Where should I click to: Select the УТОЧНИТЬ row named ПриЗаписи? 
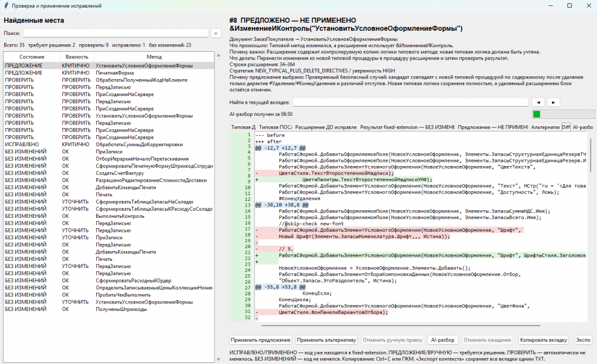[x=109, y=238]
